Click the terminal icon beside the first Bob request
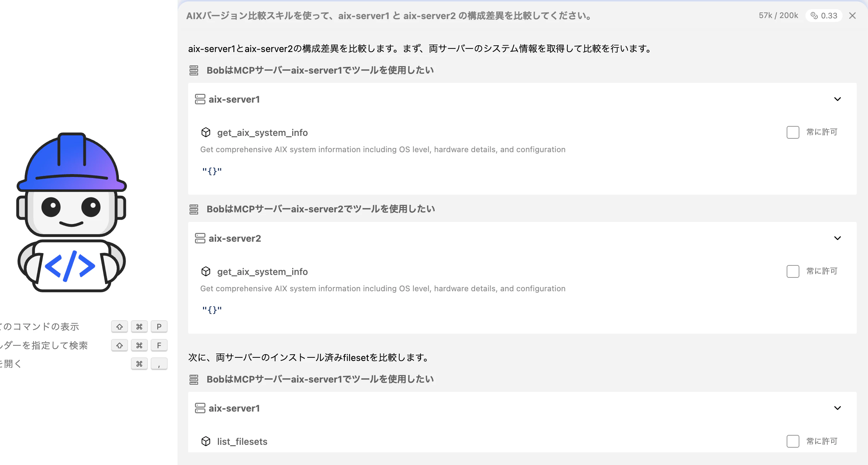The height and width of the screenshot is (465, 868). point(193,70)
